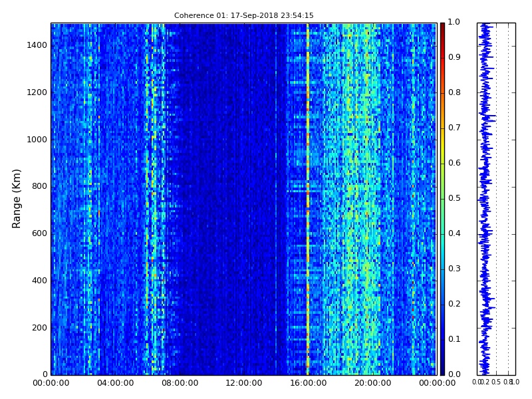
Task: Click the colorbar 0.6 label
Action: tap(454, 163)
